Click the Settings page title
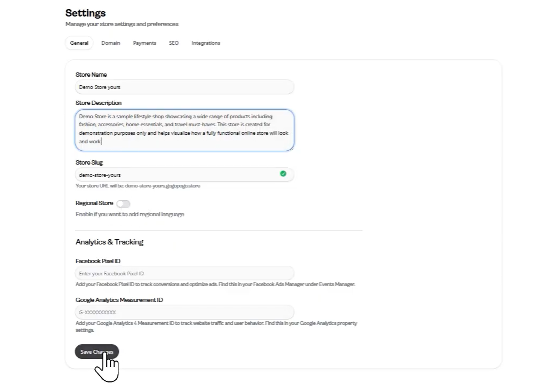Screen dimensions: 543x392 coord(86,13)
